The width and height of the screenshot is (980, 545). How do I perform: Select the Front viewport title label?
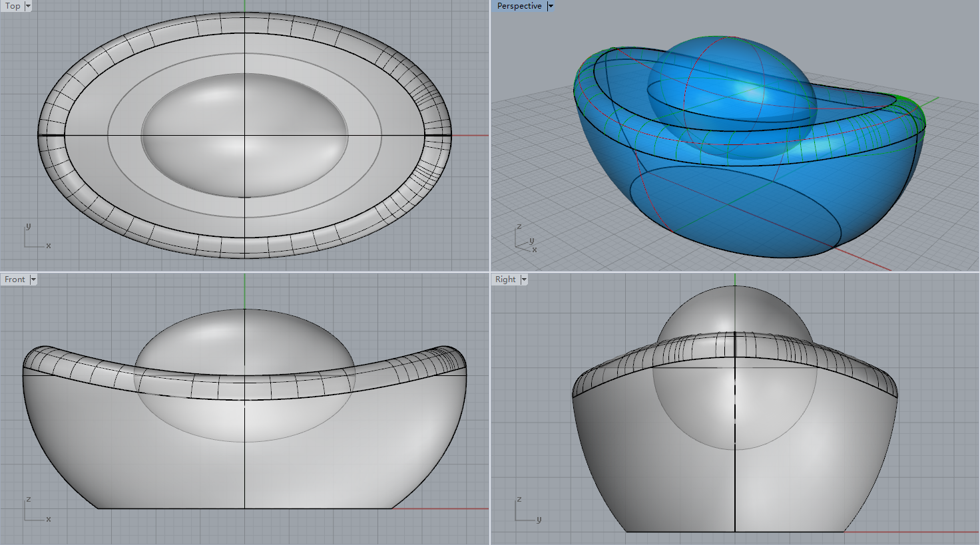point(15,279)
